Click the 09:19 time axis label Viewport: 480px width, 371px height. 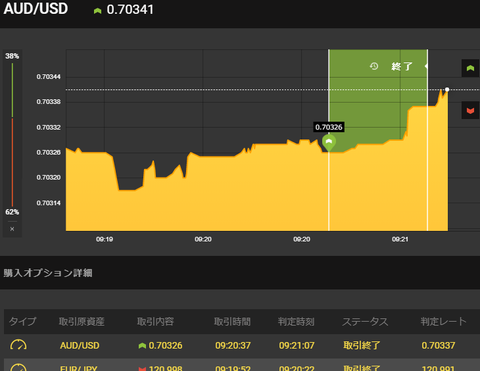click(104, 239)
